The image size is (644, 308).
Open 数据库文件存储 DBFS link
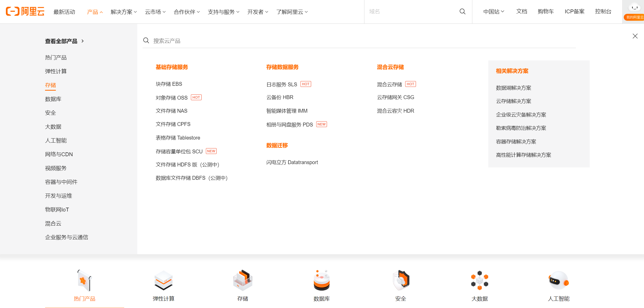point(192,178)
